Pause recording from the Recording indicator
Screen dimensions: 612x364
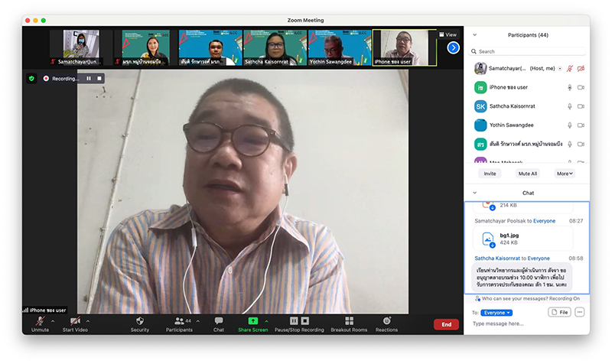point(89,79)
